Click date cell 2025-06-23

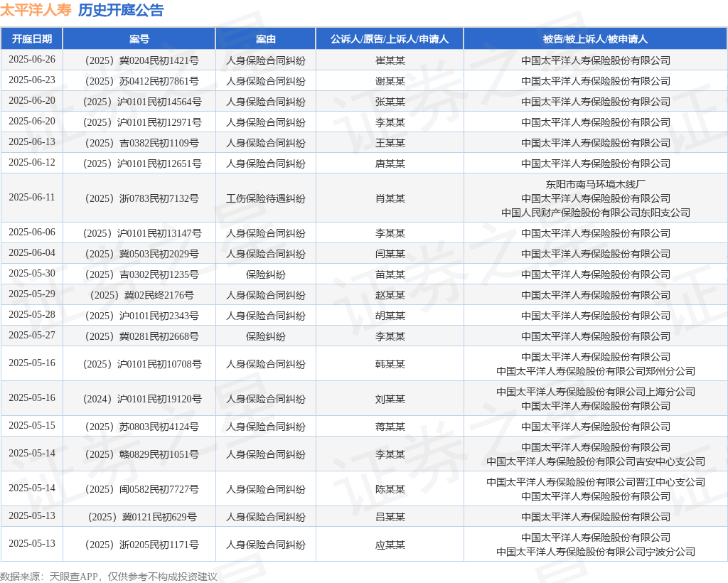tap(31, 80)
